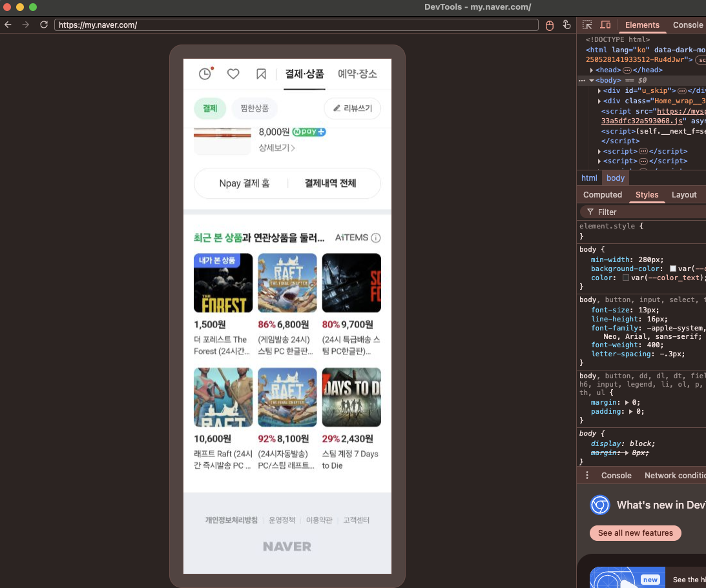Switch to the Layout tab
Image resolution: width=706 pixels, height=588 pixels.
[x=684, y=195]
